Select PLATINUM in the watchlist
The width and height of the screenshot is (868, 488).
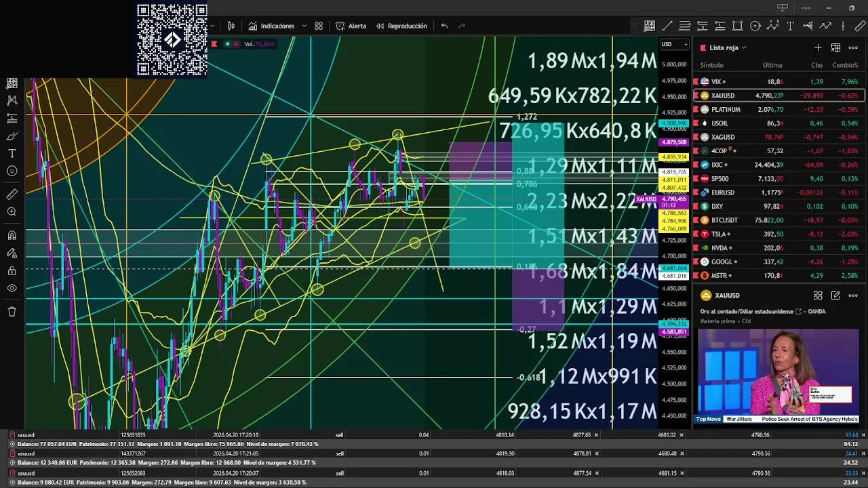(x=779, y=109)
